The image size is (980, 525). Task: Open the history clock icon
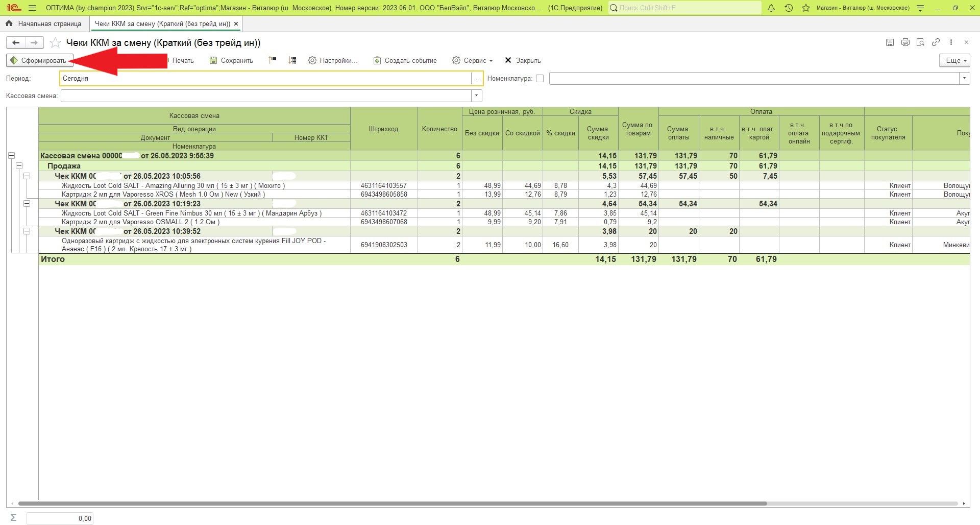coord(789,8)
